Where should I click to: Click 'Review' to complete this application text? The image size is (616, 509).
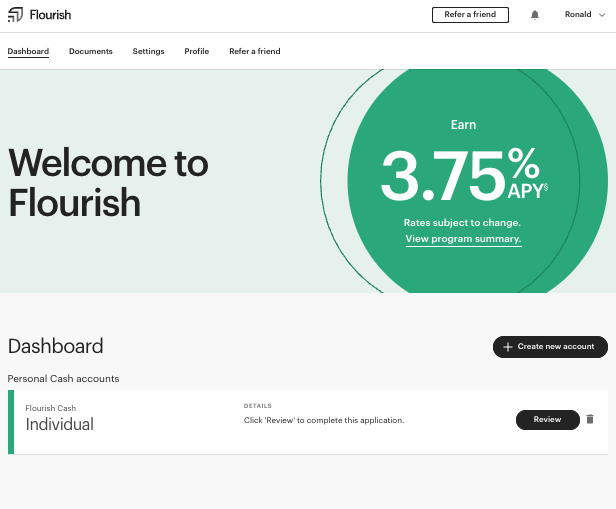[324, 420]
